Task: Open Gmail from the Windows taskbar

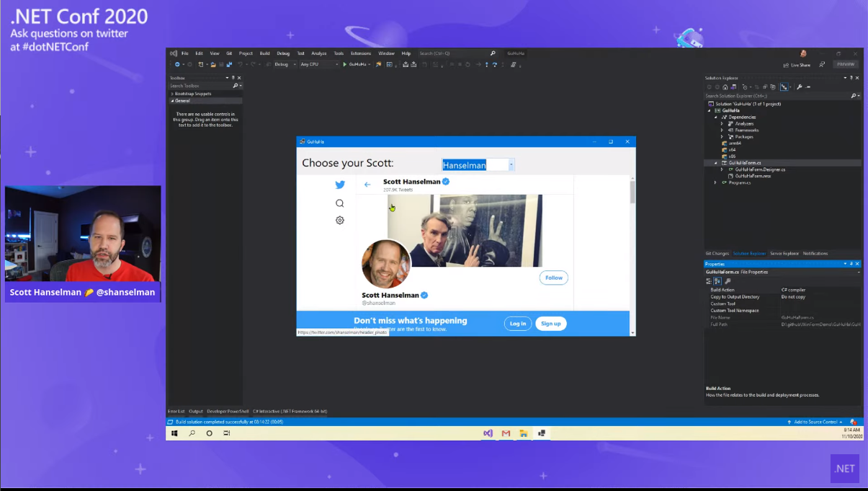Action: coord(506,433)
